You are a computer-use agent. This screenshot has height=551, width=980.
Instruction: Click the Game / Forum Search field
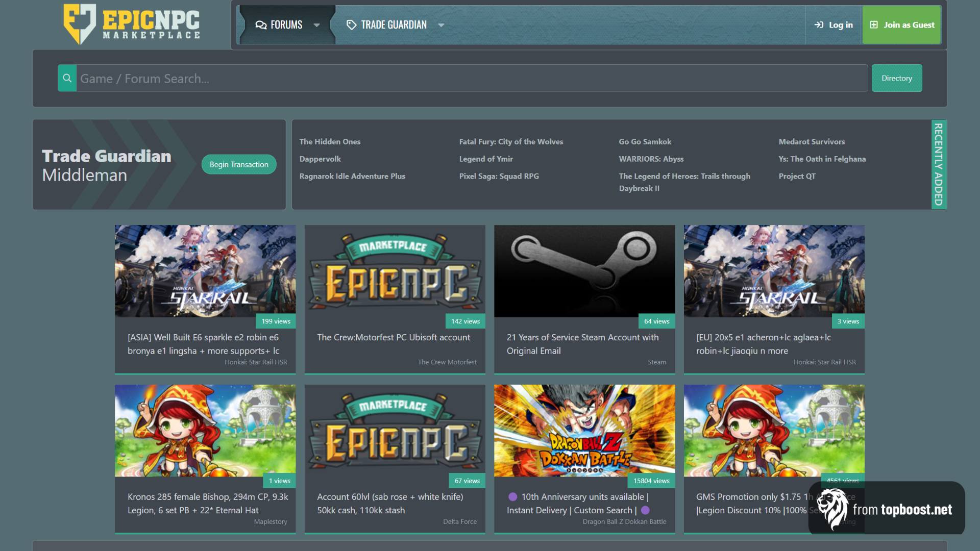[472, 78]
